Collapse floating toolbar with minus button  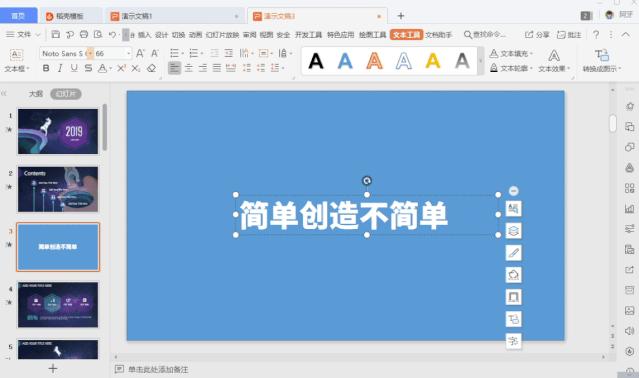tap(513, 191)
